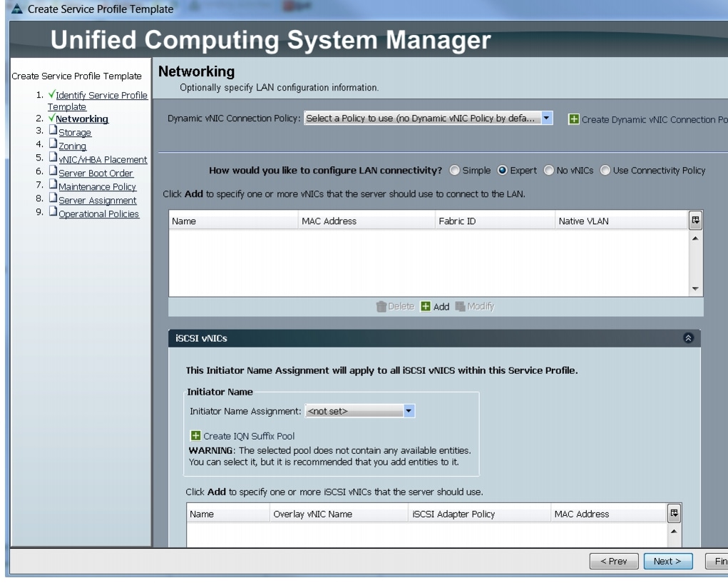The image size is (728, 583).
Task: Open the Server Assignment step
Action: 98,201
